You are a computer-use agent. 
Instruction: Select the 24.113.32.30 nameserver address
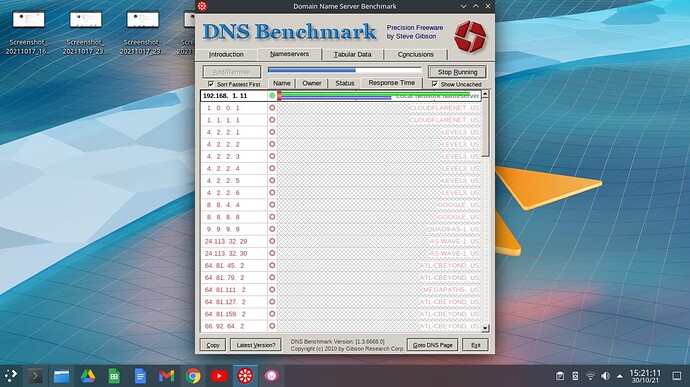[x=226, y=253]
